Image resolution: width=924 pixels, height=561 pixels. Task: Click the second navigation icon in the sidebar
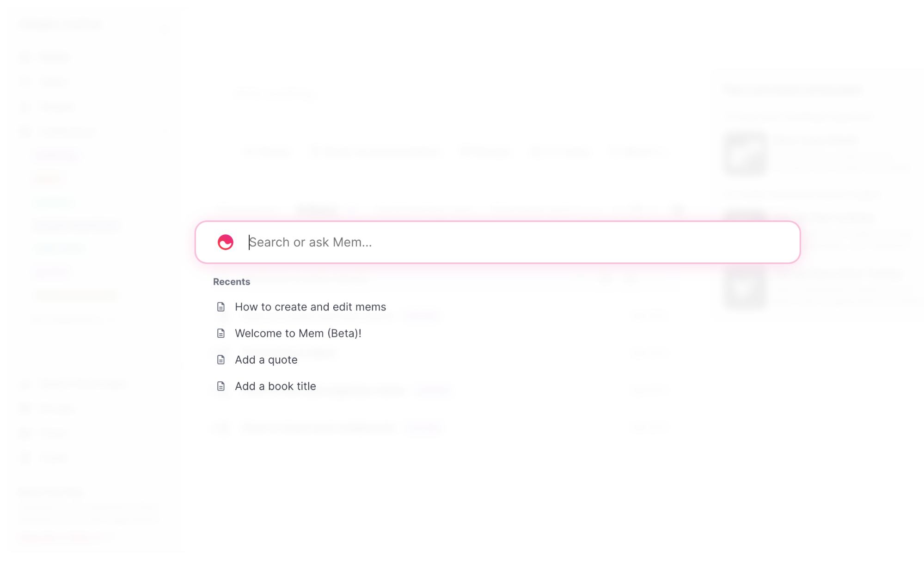pos(25,81)
